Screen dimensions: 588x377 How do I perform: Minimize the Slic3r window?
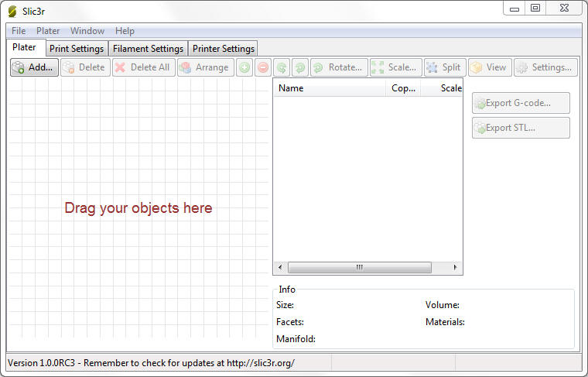(x=514, y=9)
